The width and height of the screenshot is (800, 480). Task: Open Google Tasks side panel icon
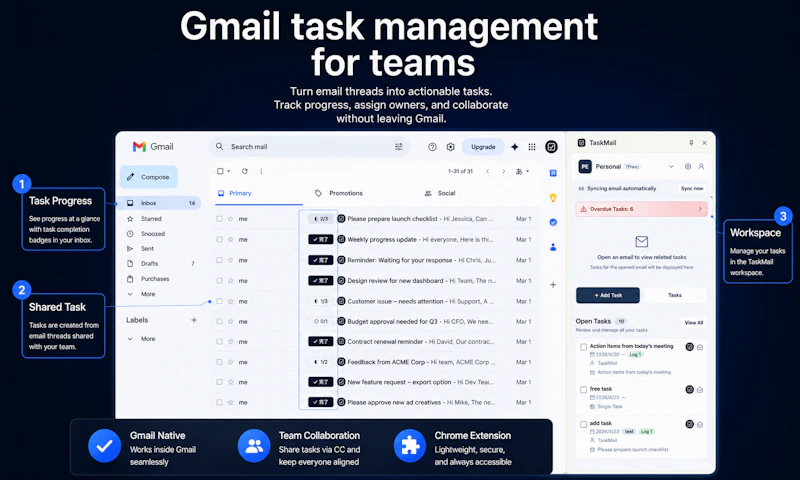click(x=553, y=222)
